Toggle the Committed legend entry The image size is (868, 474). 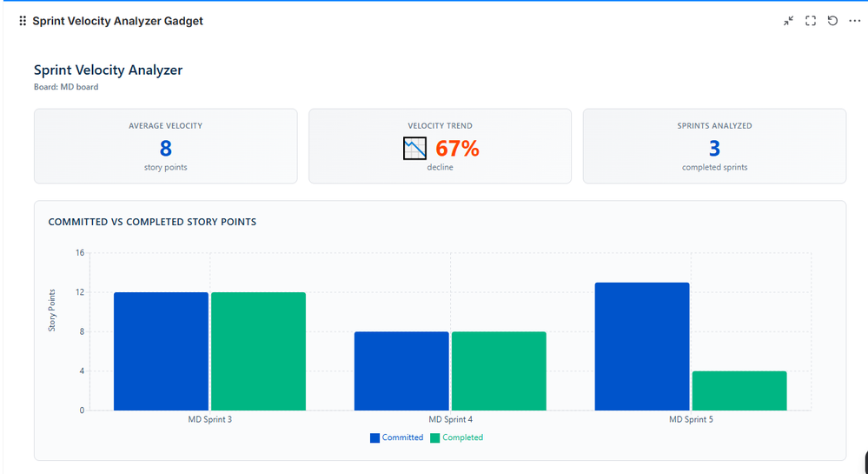(396, 437)
